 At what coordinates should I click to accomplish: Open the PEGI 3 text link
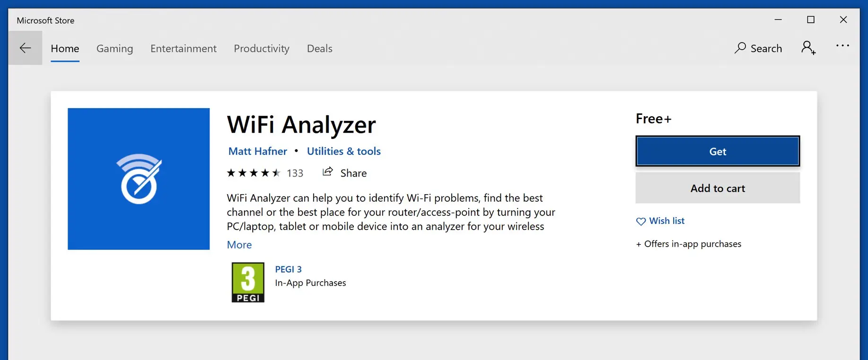click(x=289, y=269)
